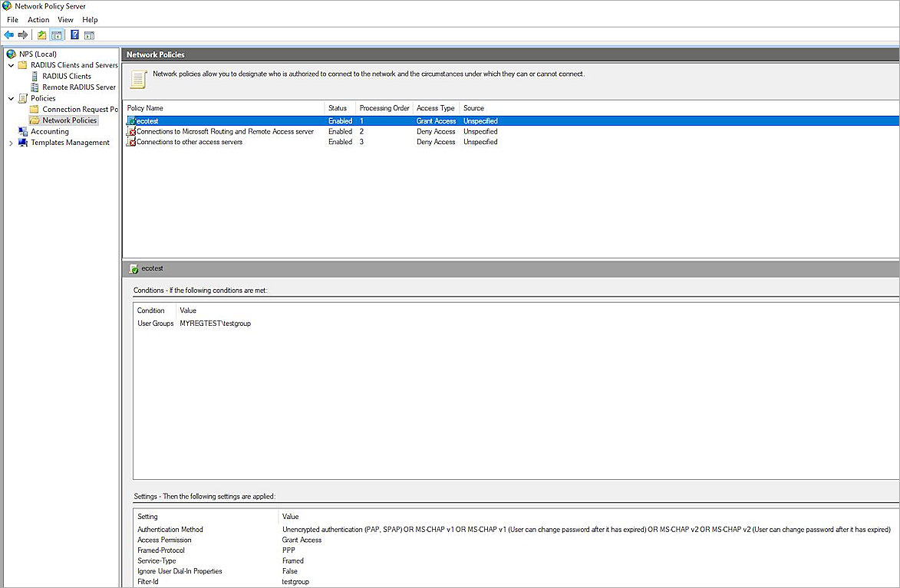900x588 pixels.
Task: Collapse the RADIUS Clients and Servers node
Action: coord(11,65)
